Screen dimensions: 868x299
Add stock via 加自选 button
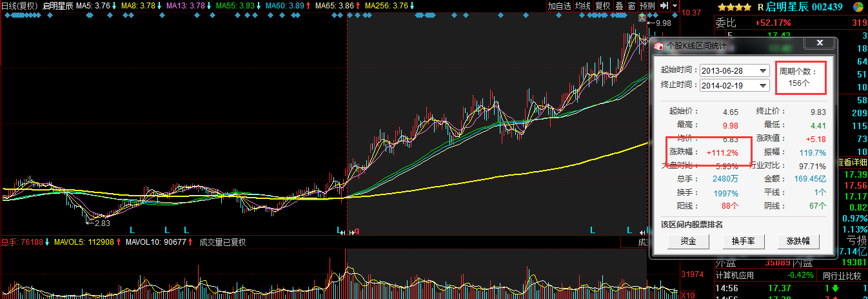560,6
